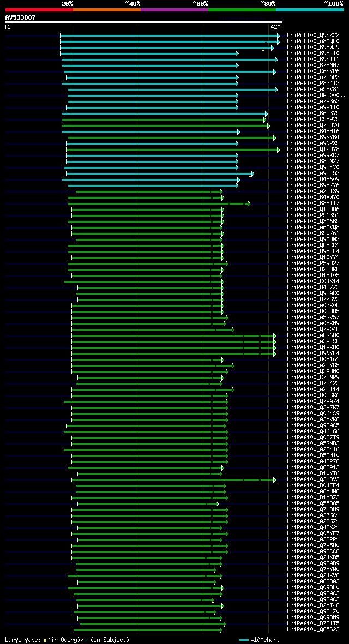Select the UniRef100_O05161 label
The image size is (349, 644).
tap(313, 359)
